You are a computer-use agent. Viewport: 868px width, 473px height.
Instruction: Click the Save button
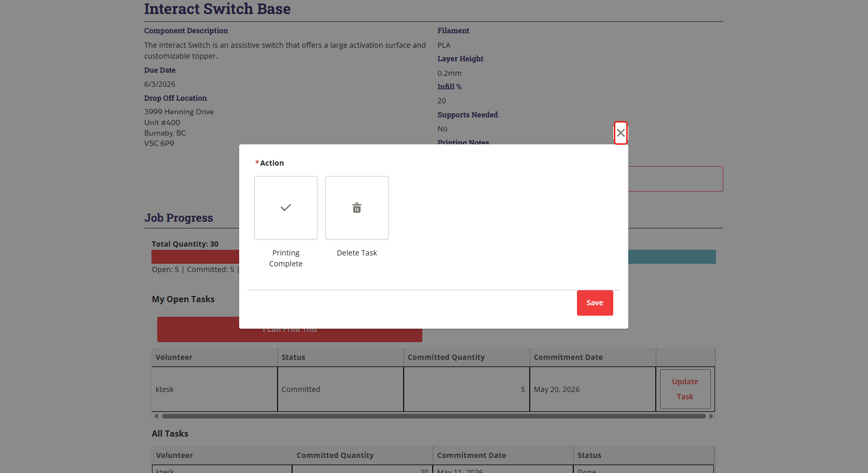[595, 303]
